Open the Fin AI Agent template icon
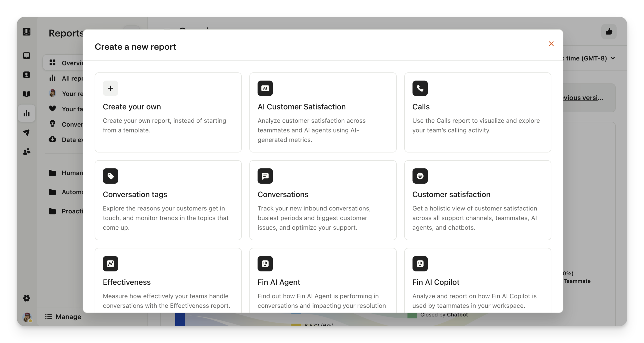This screenshot has height=343, width=644. 265,264
